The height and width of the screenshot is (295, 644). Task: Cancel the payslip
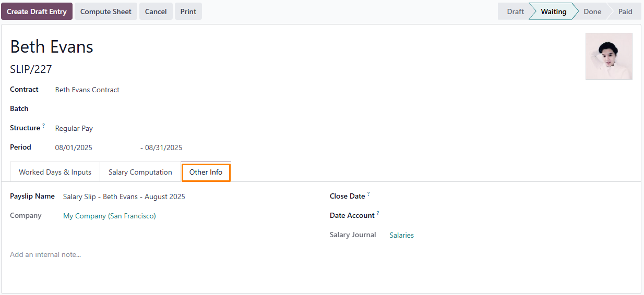[x=156, y=11]
